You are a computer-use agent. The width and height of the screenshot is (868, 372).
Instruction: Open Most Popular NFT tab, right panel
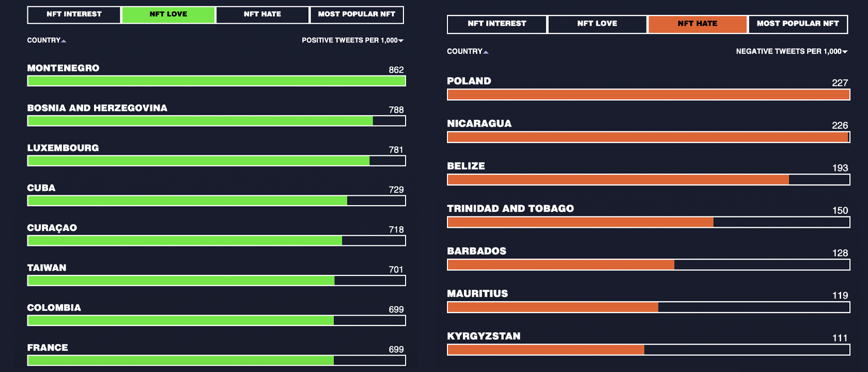798,24
